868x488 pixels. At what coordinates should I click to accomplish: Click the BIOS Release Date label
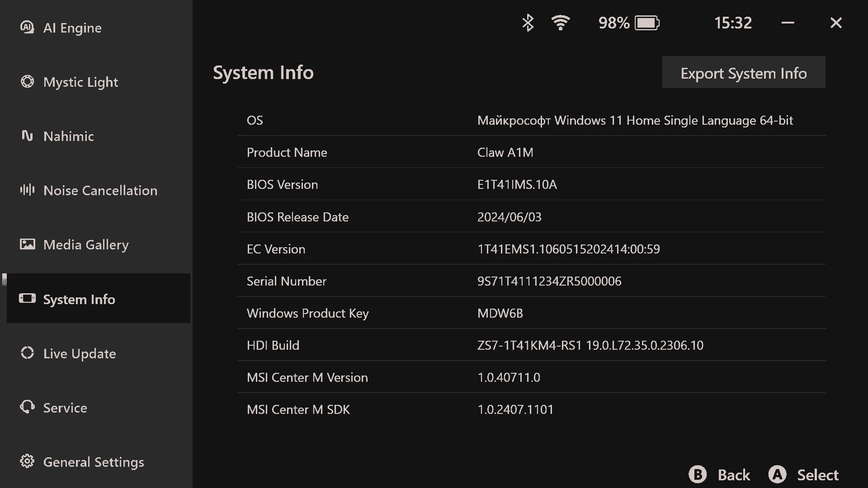coord(297,217)
